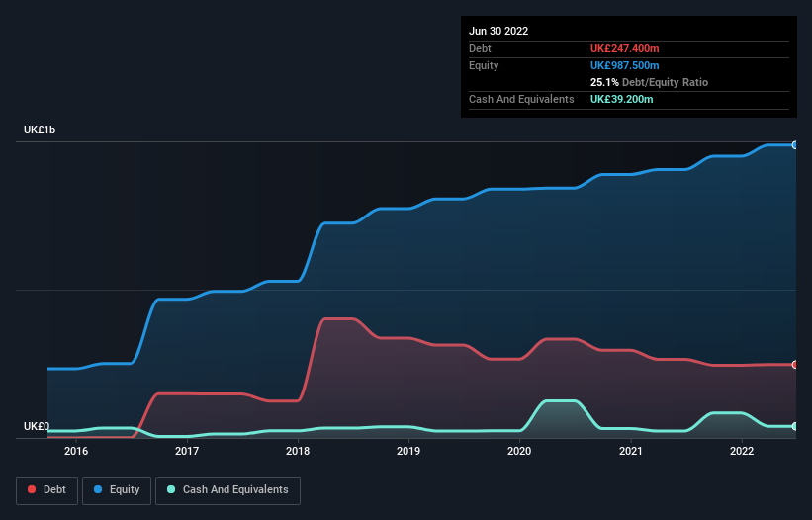Click the Cash And Equivalents tooltip label
Viewport: 812px width, 520px height.
(521, 99)
